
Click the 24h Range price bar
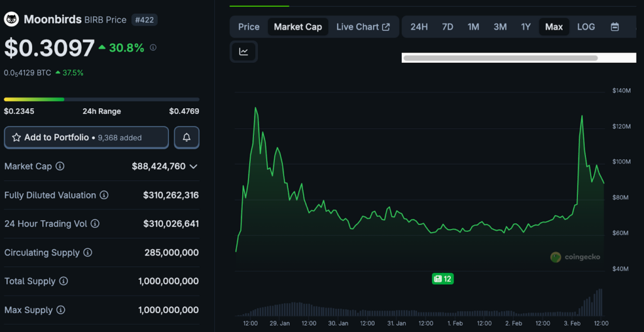point(101,99)
